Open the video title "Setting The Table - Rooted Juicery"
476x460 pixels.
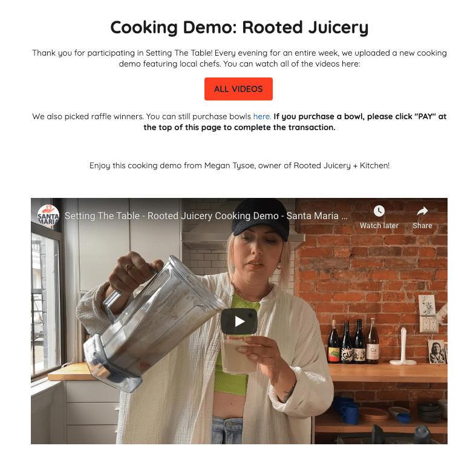206,215
